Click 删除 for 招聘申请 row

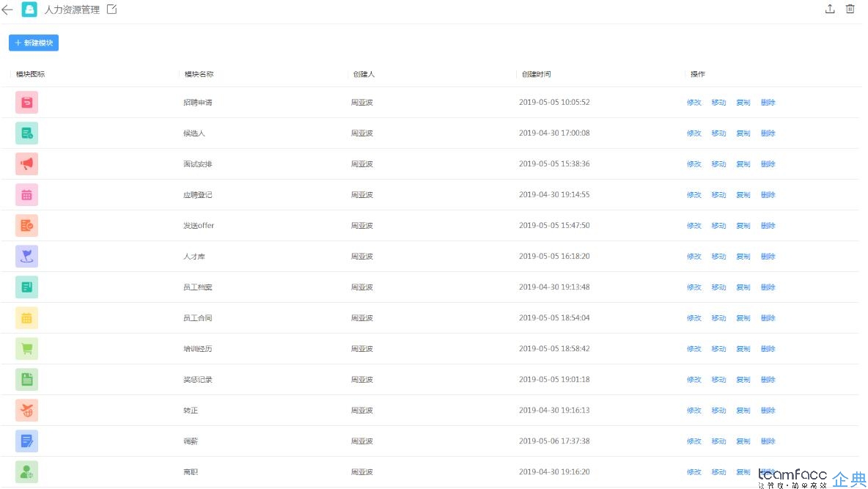point(768,103)
